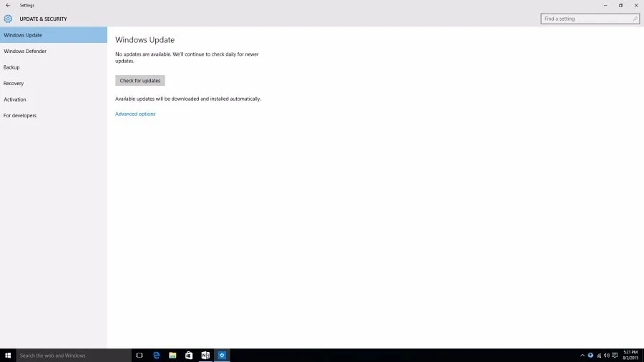
Task: Launch Microsoft Edge from the taskbar
Action: tap(156, 356)
